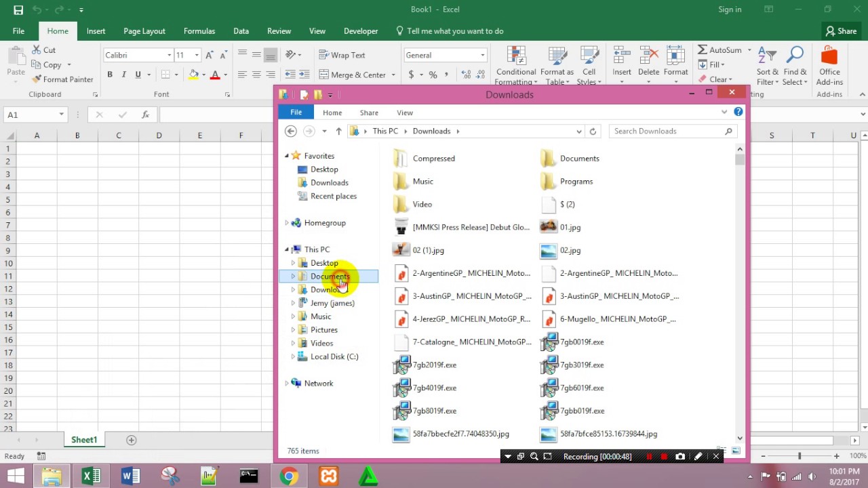Select Local Disk (C:) in navigation pane
Screen dimensions: 868x488
[334, 357]
